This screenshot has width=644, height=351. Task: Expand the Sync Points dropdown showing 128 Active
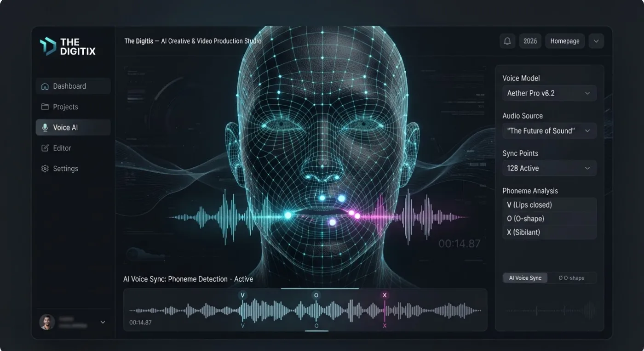coord(549,168)
